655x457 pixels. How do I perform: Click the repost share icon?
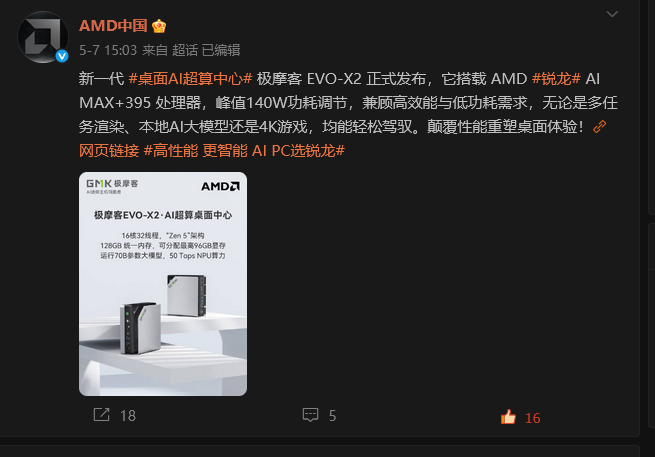[102, 415]
